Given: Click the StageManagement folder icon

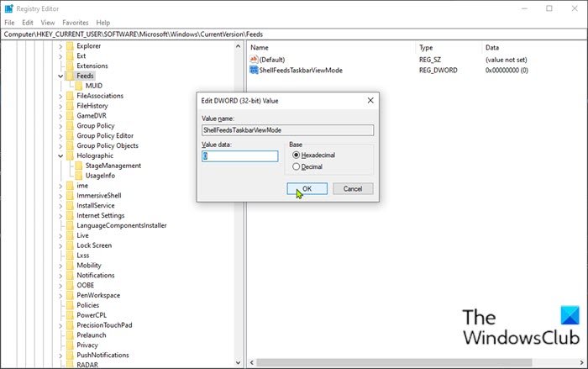Looking at the screenshot, I should click(79, 166).
